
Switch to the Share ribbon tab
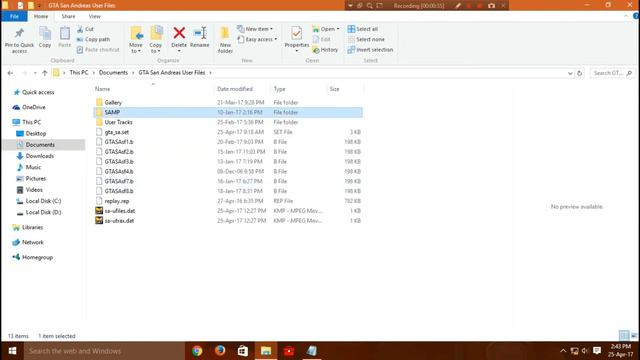(x=68, y=16)
